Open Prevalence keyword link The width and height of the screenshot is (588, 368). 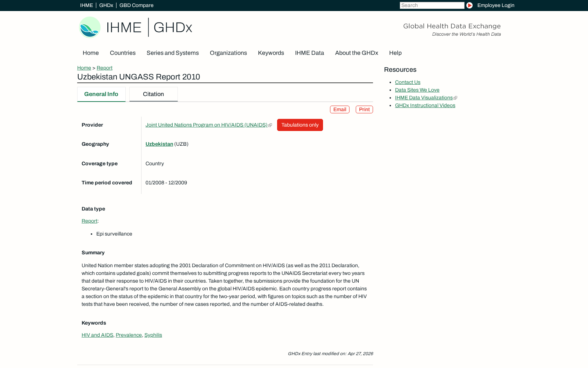coord(129,335)
